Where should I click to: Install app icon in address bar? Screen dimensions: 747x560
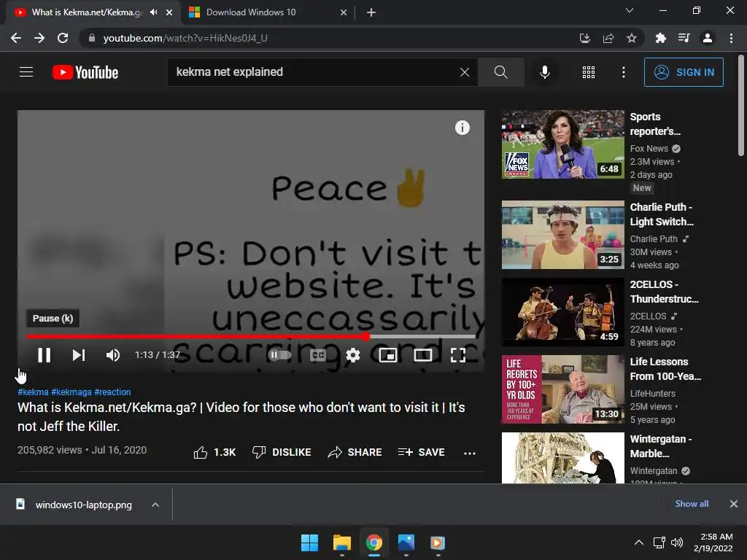click(x=584, y=38)
